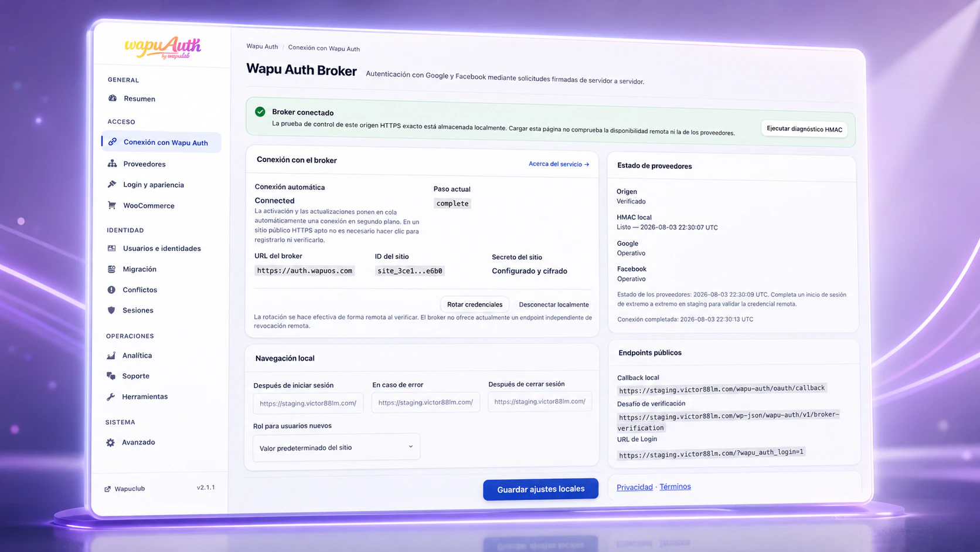Open the Privacidad link
The image size is (980, 552).
(634, 487)
